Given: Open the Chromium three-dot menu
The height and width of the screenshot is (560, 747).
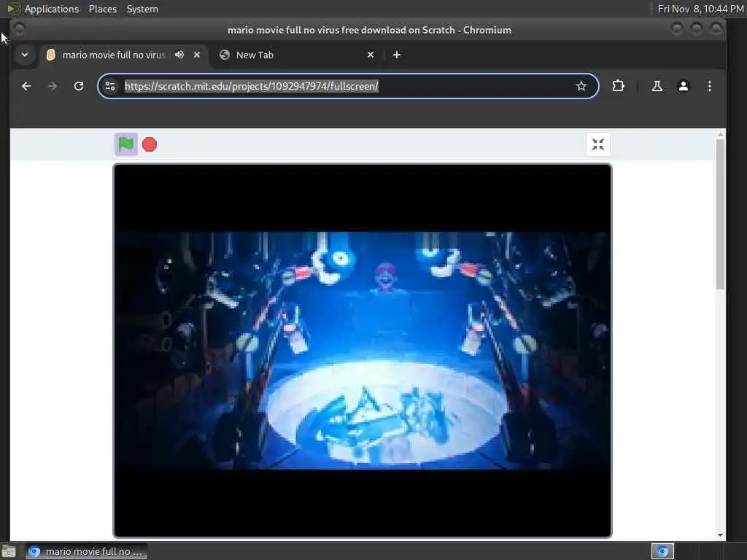Looking at the screenshot, I should click(709, 86).
